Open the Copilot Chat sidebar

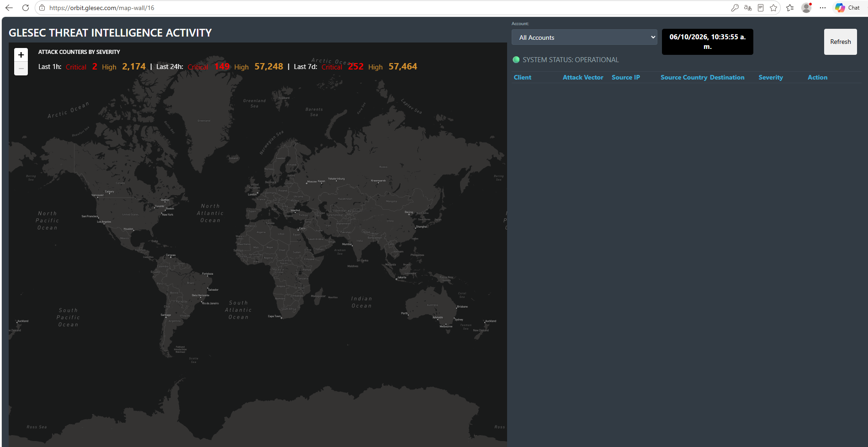(x=848, y=8)
